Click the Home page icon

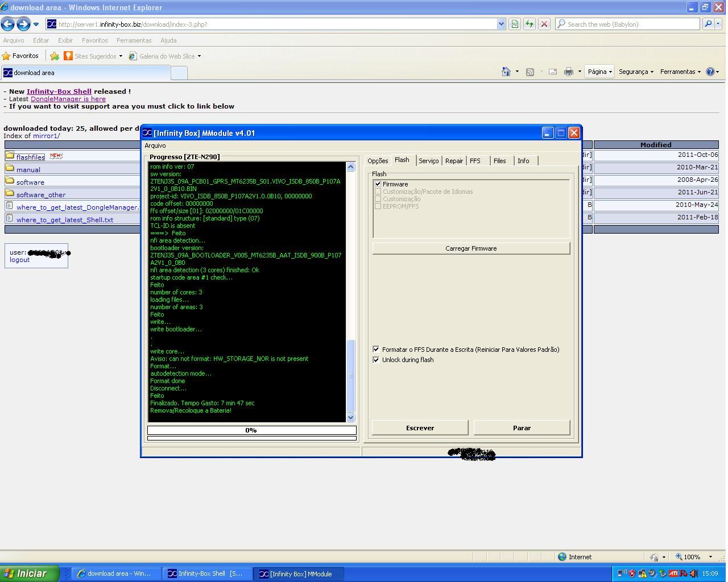(506, 72)
